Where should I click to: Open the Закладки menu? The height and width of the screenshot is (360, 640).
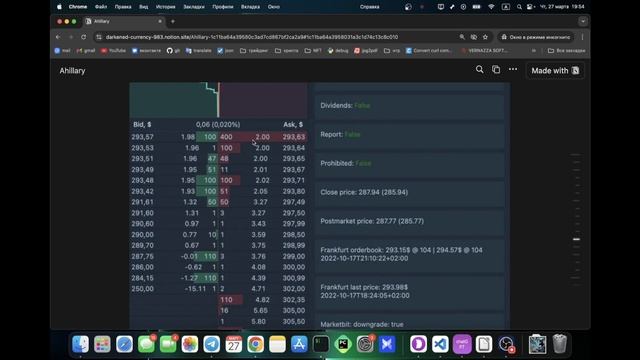click(194, 7)
